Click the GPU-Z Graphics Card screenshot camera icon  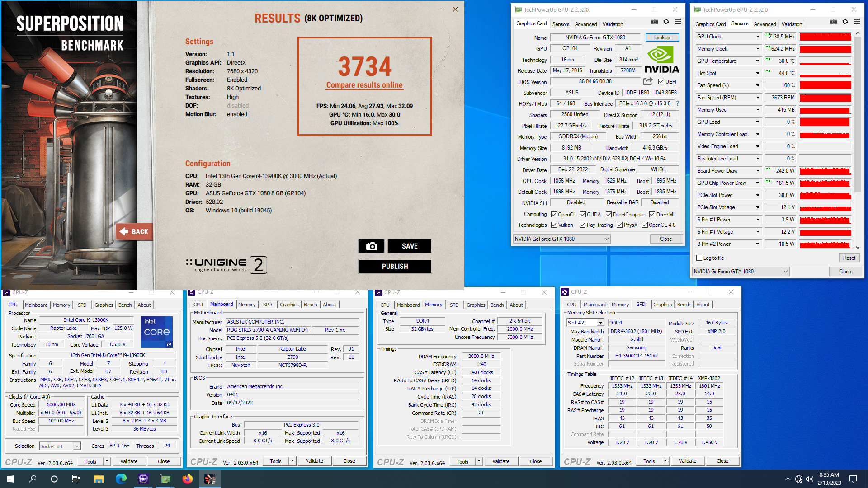[x=654, y=22]
